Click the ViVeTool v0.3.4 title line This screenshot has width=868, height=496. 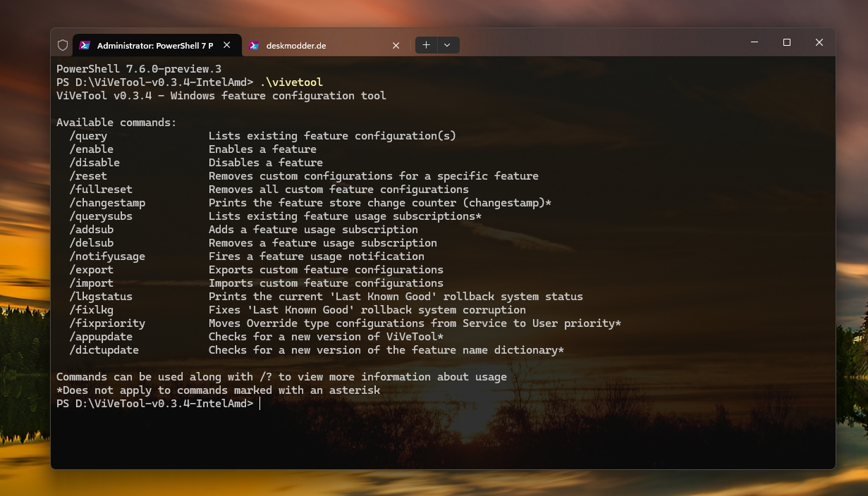coord(221,96)
